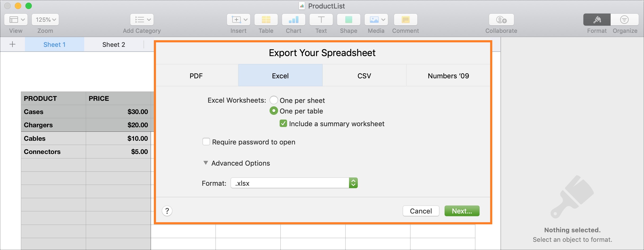Viewport: 644px width, 250px height.
Task: Choose One per sheet radio option
Action: click(x=274, y=100)
